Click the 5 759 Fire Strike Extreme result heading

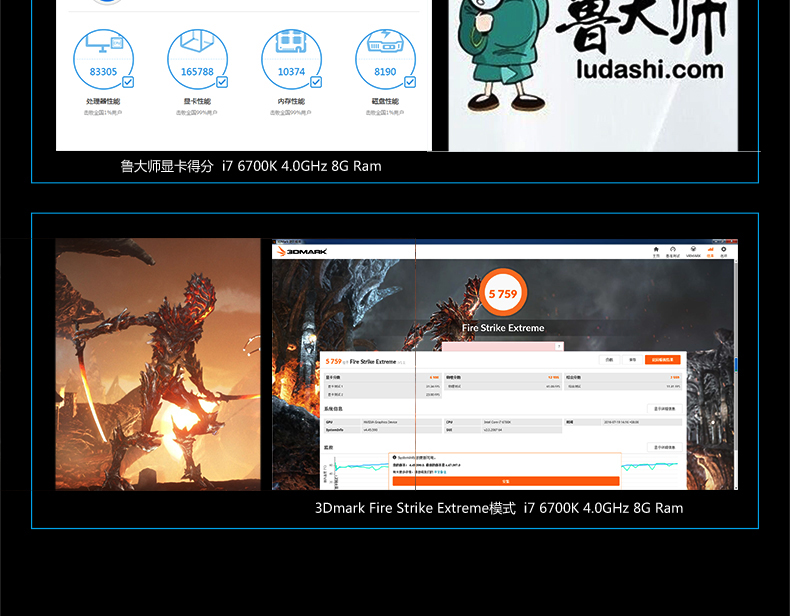[x=365, y=362]
